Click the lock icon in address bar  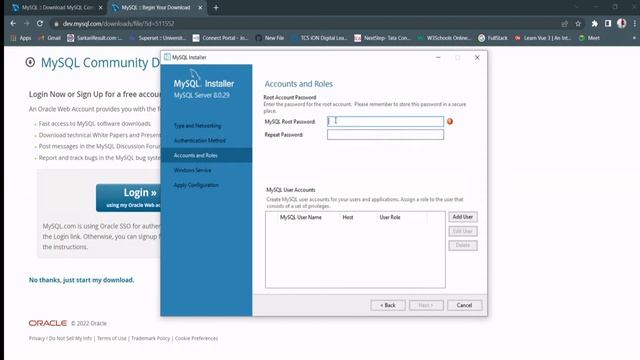pyautogui.click(x=56, y=24)
